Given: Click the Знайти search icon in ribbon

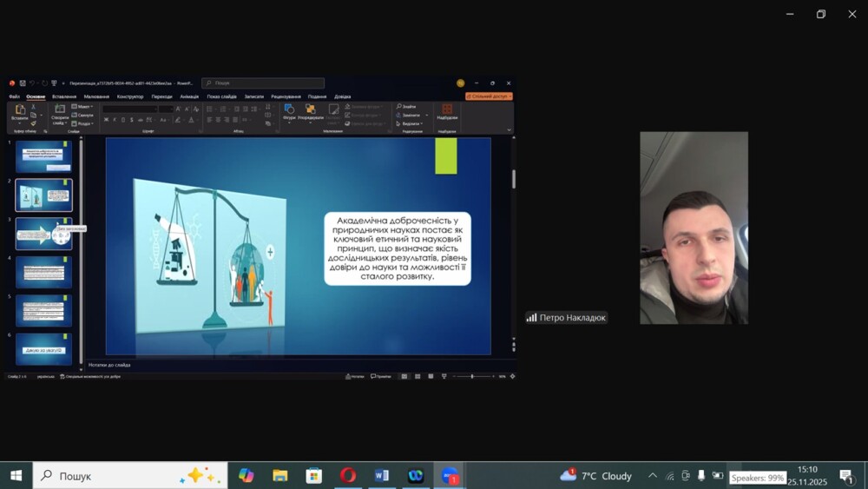Looking at the screenshot, I should (x=405, y=106).
